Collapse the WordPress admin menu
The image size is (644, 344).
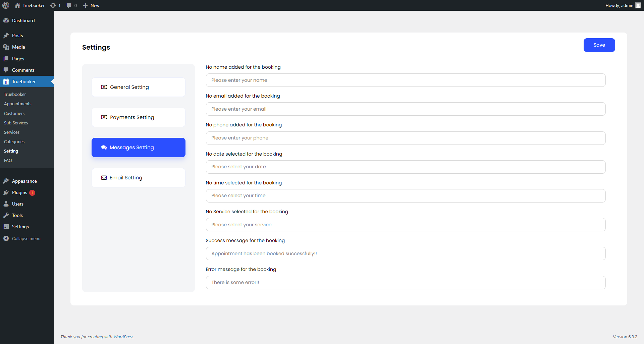tap(6, 238)
